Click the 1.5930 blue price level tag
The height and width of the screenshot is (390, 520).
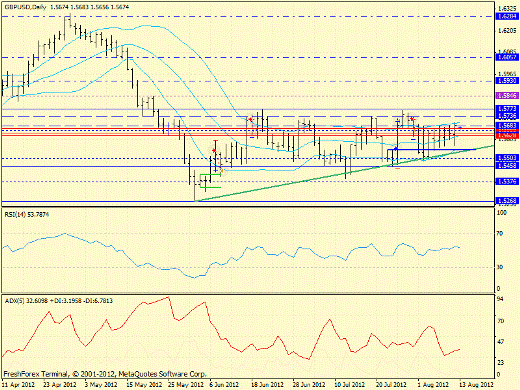[x=507, y=81]
